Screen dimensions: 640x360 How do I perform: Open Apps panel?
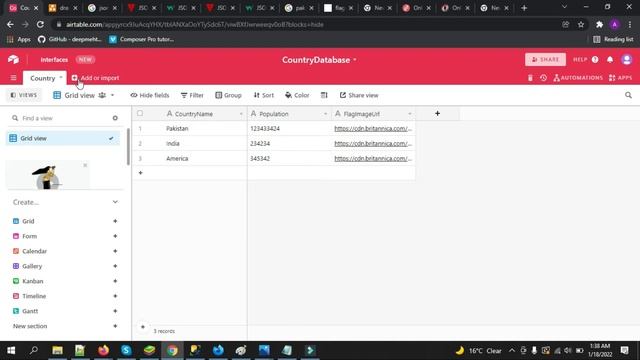click(x=620, y=78)
